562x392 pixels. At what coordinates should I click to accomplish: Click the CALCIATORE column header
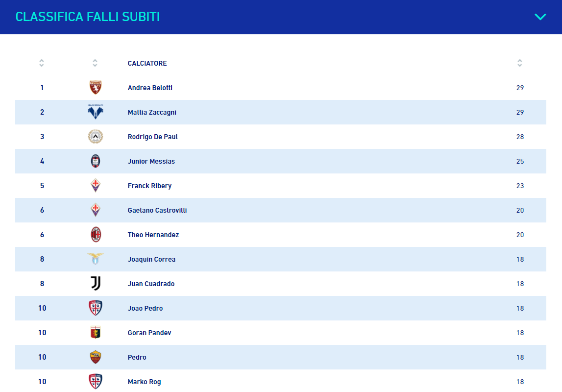coord(147,63)
